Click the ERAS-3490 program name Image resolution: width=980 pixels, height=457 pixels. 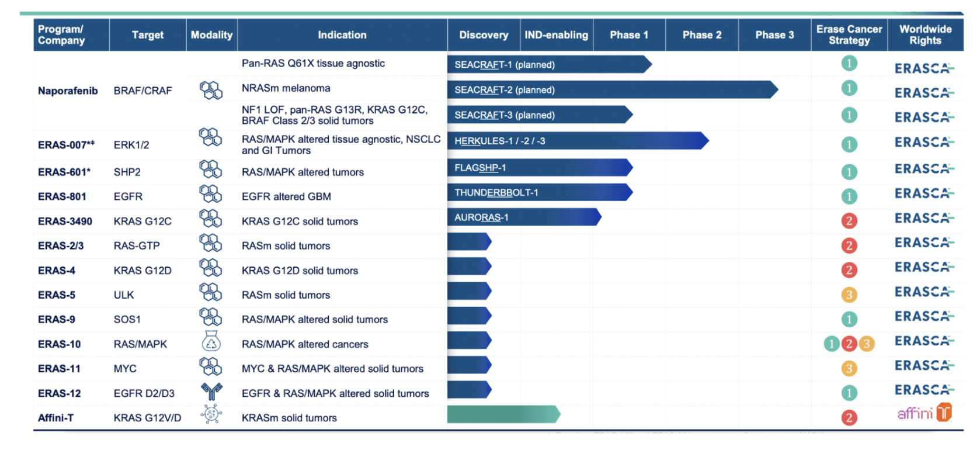click(65, 221)
